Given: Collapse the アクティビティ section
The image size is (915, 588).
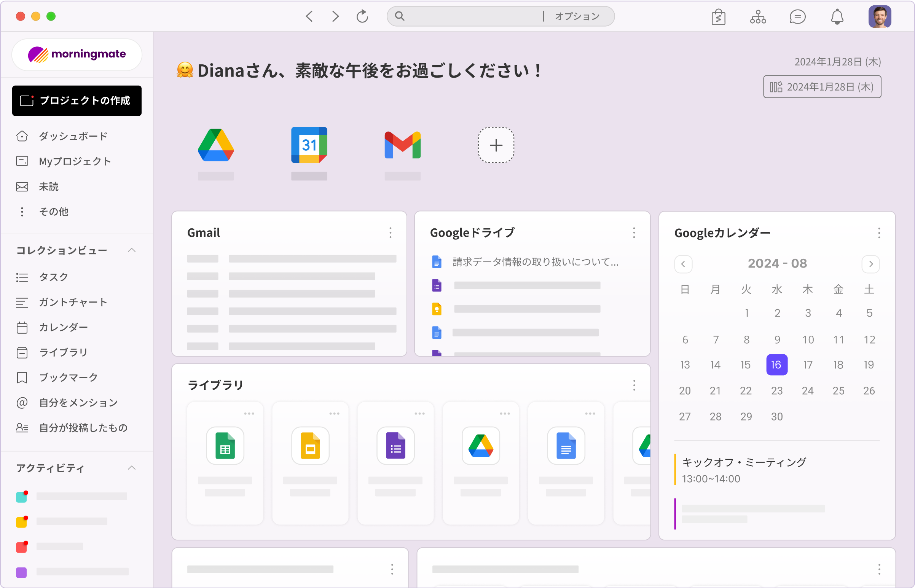Looking at the screenshot, I should tap(131, 468).
